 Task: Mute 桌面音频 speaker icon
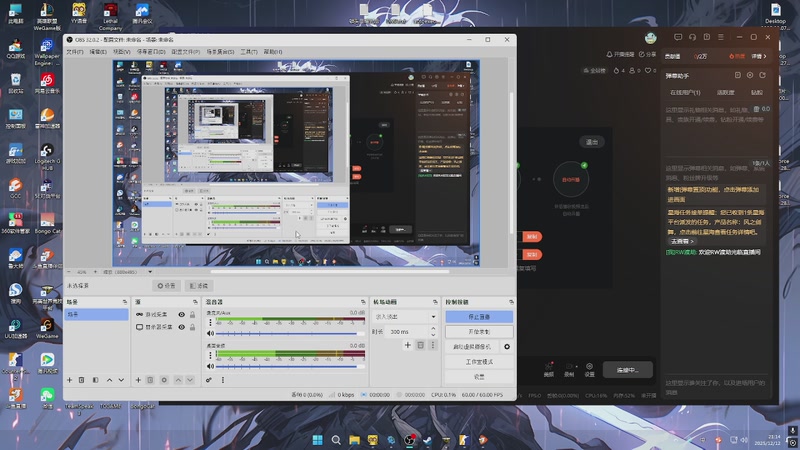pyautogui.click(x=210, y=366)
